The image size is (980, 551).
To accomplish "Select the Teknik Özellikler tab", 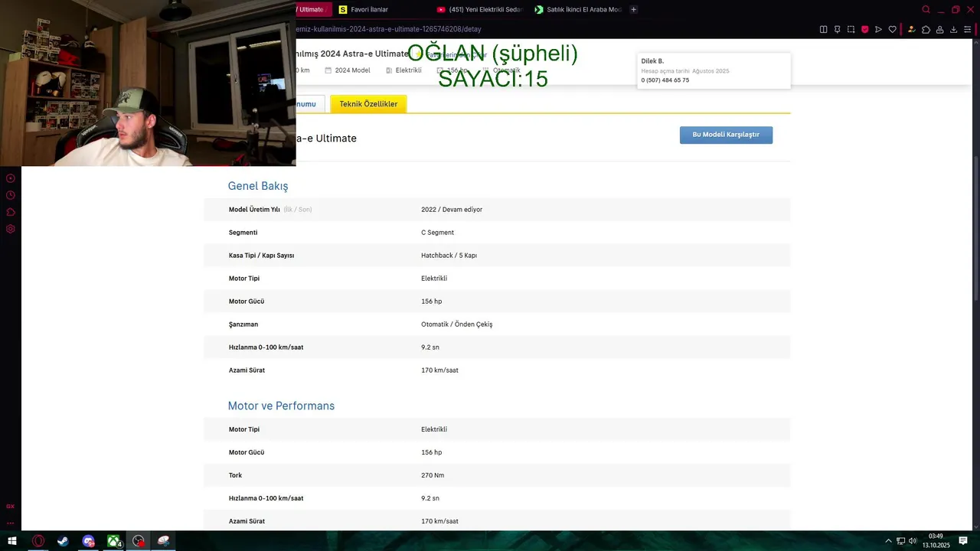I will click(368, 104).
